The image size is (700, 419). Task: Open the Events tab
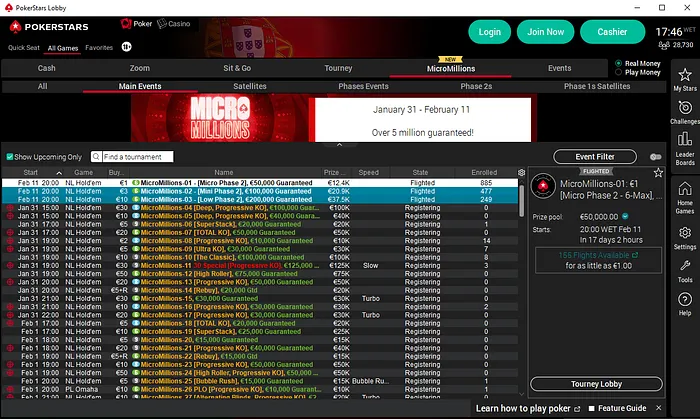(x=559, y=68)
